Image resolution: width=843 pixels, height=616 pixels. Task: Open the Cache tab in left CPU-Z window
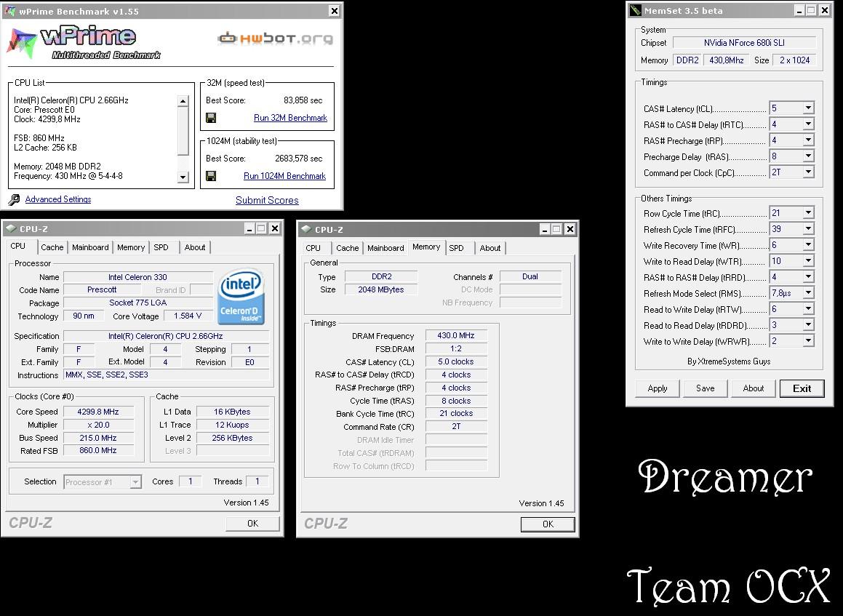52,247
